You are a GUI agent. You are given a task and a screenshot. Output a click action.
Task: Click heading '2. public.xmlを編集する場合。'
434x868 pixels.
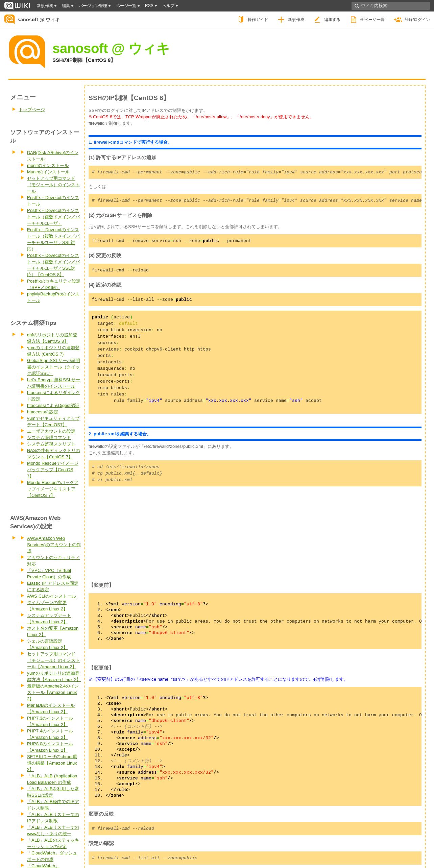point(120,434)
